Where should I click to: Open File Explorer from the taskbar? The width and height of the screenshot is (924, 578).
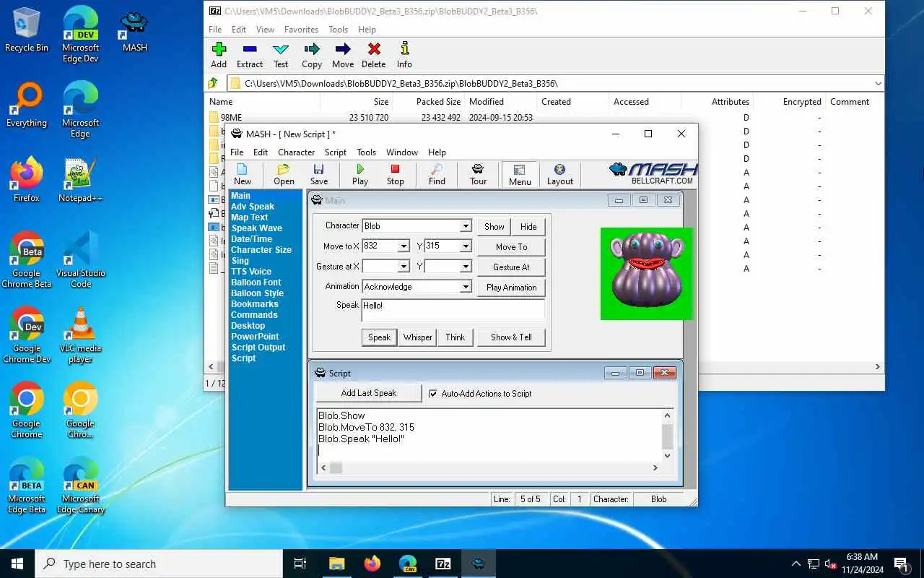tap(337, 564)
